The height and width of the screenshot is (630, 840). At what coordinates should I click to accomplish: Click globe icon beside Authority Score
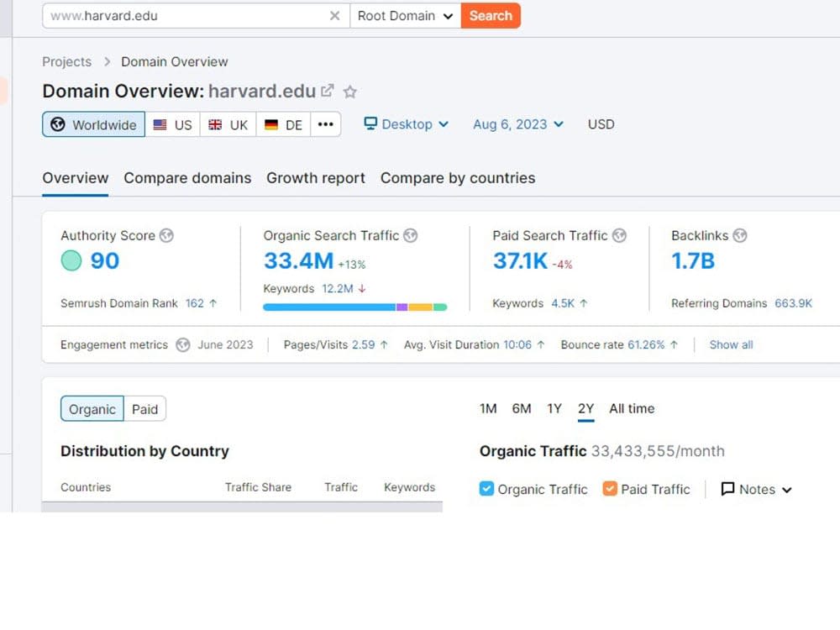point(166,235)
